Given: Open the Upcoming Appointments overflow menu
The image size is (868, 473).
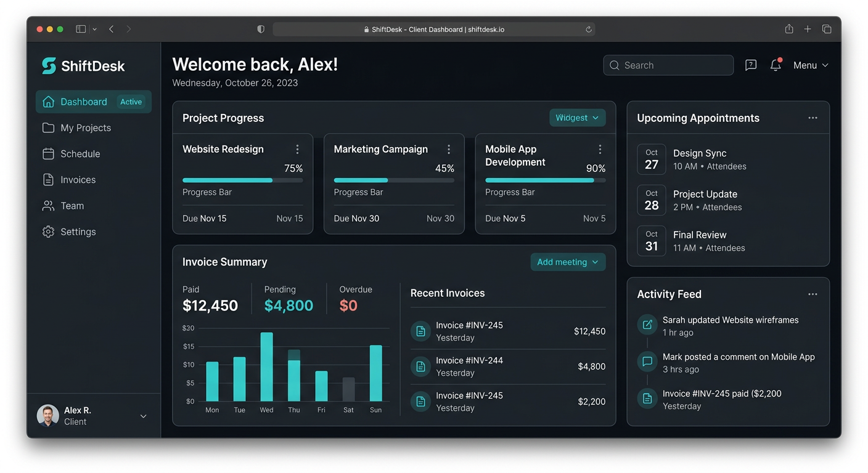Looking at the screenshot, I should [813, 118].
